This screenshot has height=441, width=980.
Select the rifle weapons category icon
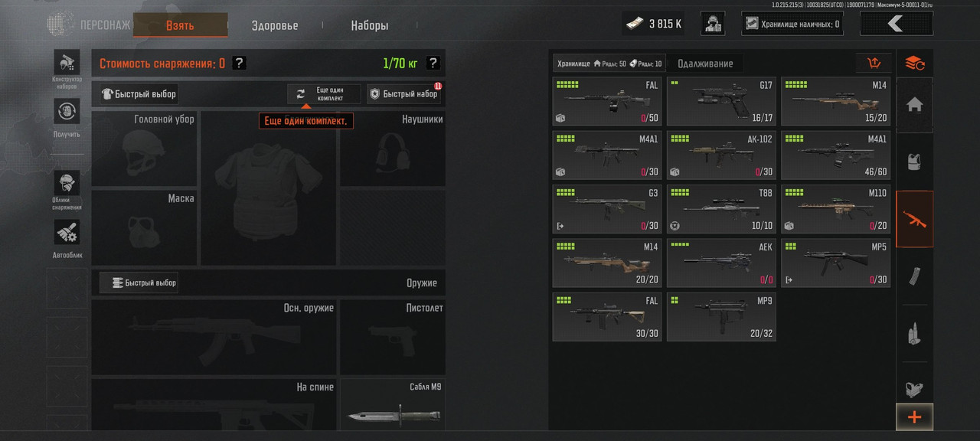(914, 219)
